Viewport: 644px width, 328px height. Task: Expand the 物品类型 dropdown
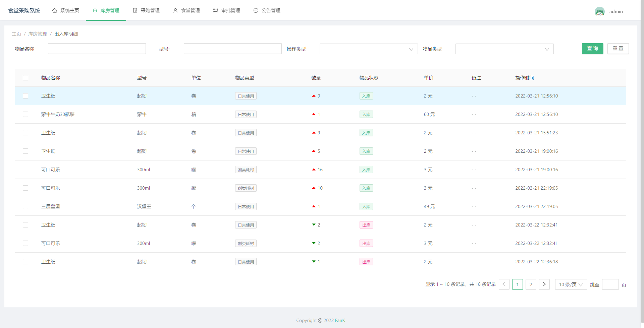504,49
